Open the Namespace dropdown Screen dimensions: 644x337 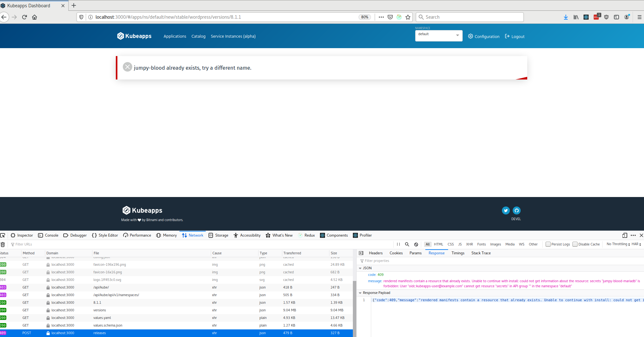tap(439, 35)
